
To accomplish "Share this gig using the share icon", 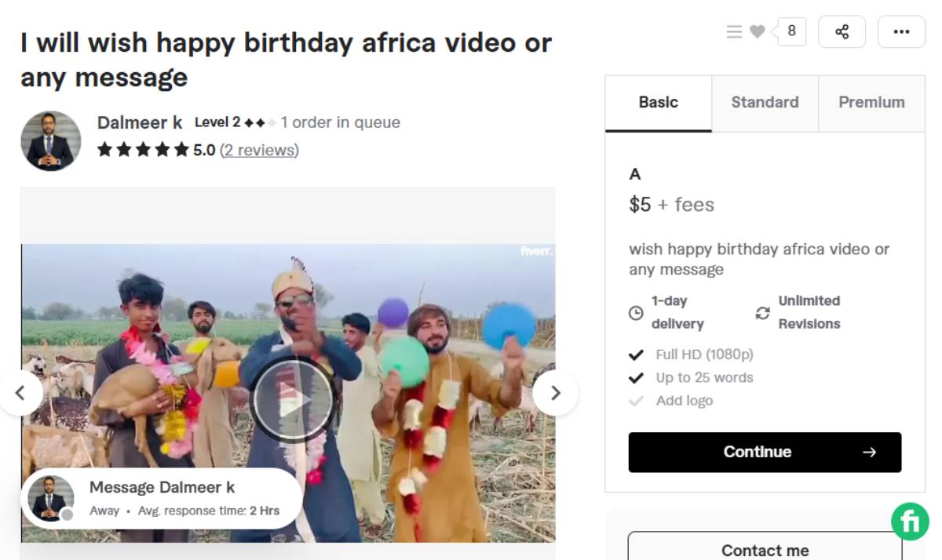I will [842, 31].
